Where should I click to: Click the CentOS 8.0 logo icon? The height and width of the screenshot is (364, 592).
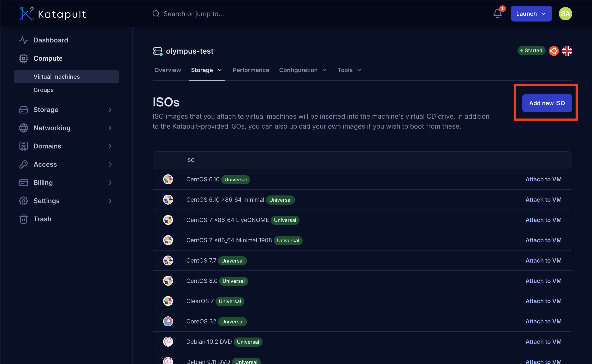168,281
